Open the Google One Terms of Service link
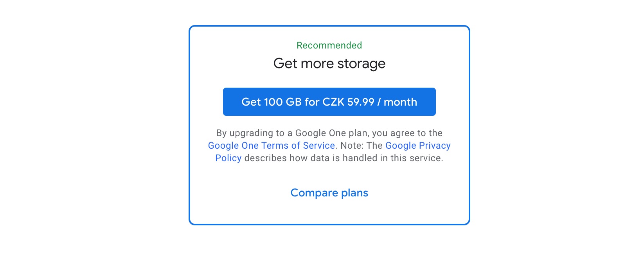 pos(271,146)
